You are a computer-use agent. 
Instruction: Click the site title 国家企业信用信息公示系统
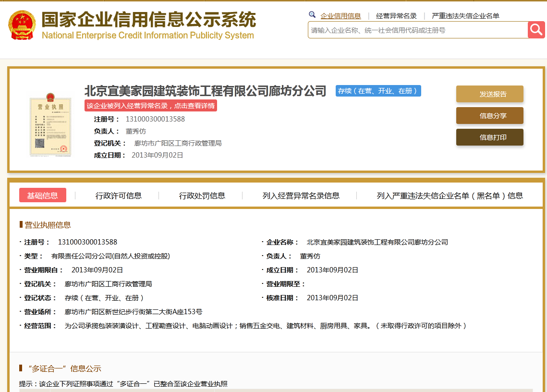point(148,19)
